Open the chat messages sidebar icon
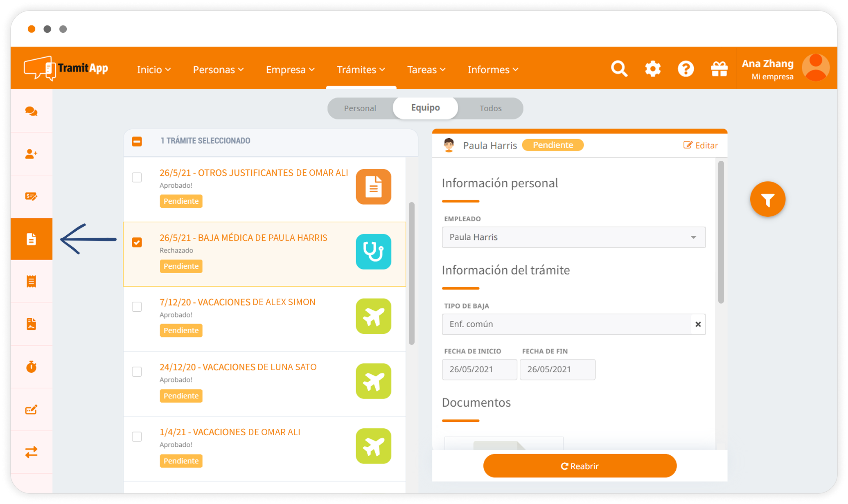Screen dimensions: 848x504 click(31, 111)
